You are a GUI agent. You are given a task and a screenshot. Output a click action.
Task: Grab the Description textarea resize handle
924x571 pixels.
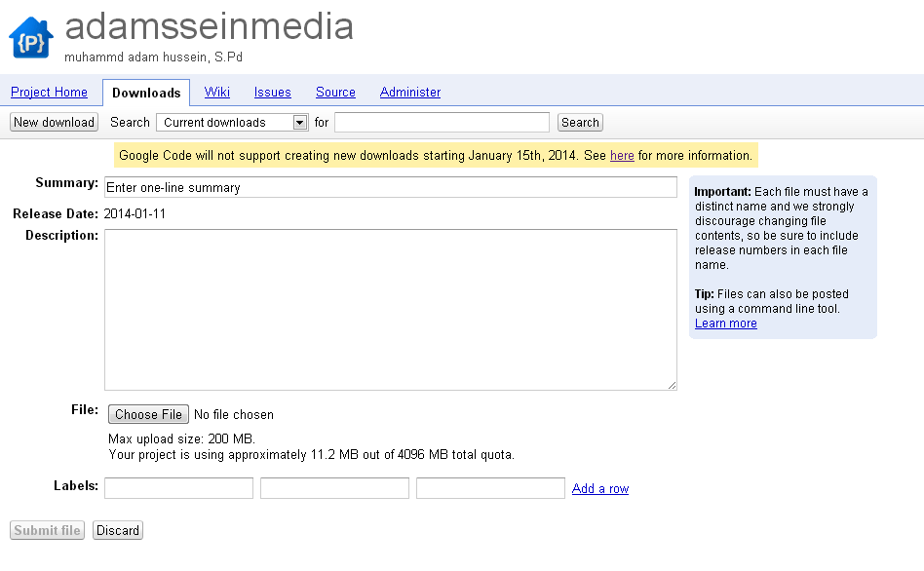click(672, 386)
